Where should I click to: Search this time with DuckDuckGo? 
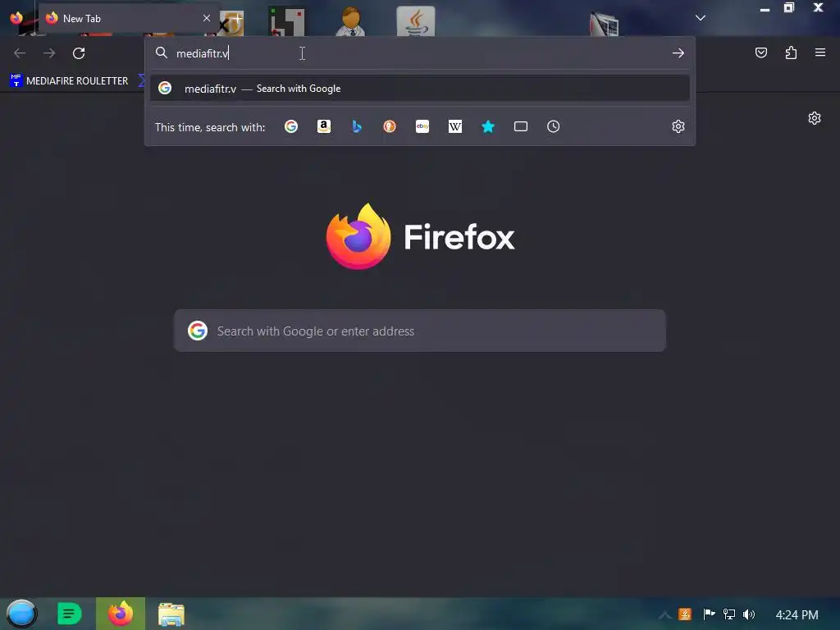click(390, 126)
